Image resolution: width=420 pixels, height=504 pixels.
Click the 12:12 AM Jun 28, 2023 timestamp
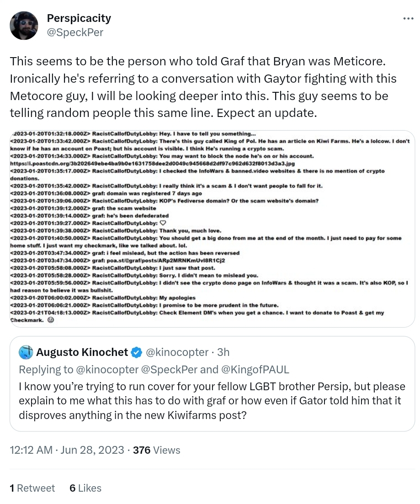[x=67, y=450]
